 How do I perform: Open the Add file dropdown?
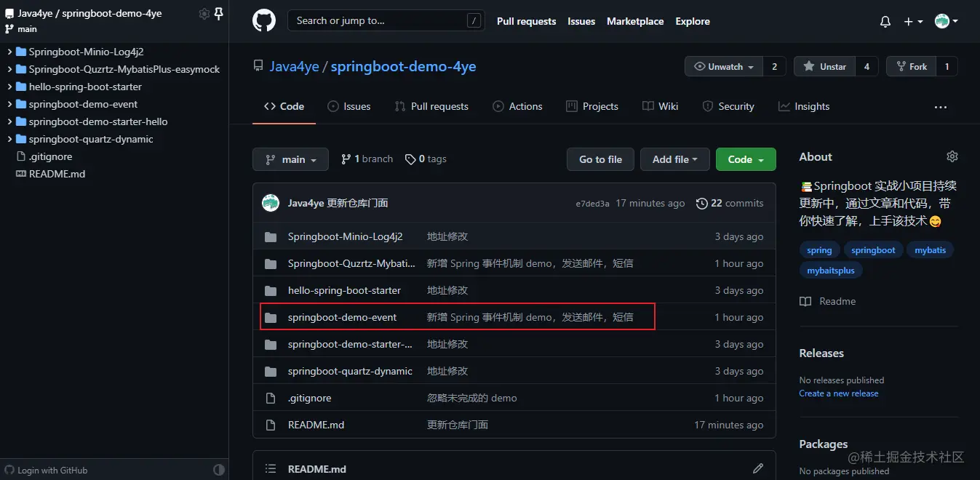674,159
